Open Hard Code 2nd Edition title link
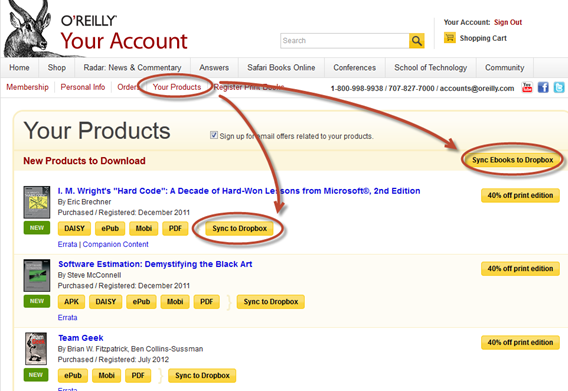 pyautogui.click(x=239, y=191)
